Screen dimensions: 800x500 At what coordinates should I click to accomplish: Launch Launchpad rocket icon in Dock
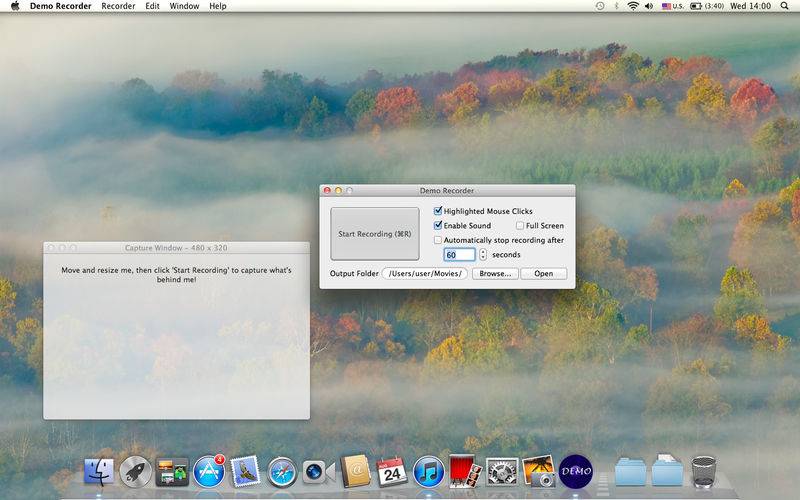coord(135,471)
